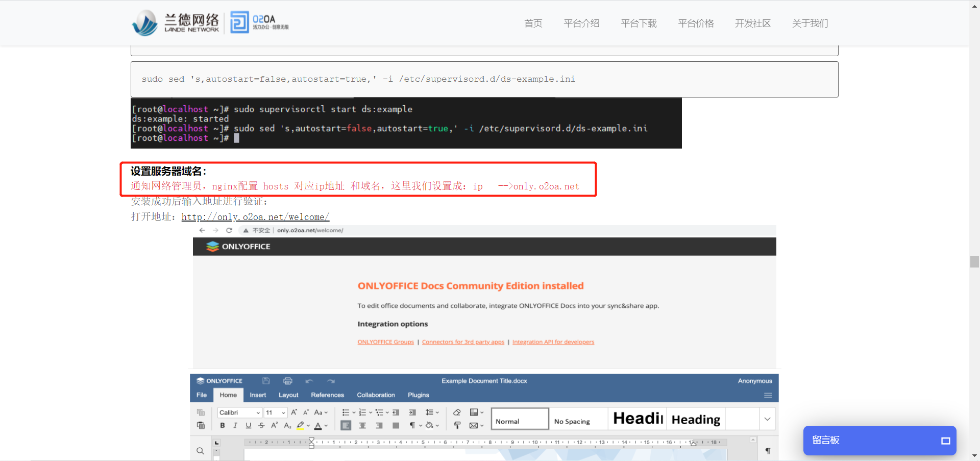
Task: Pick the font color A button
Action: (x=318, y=425)
